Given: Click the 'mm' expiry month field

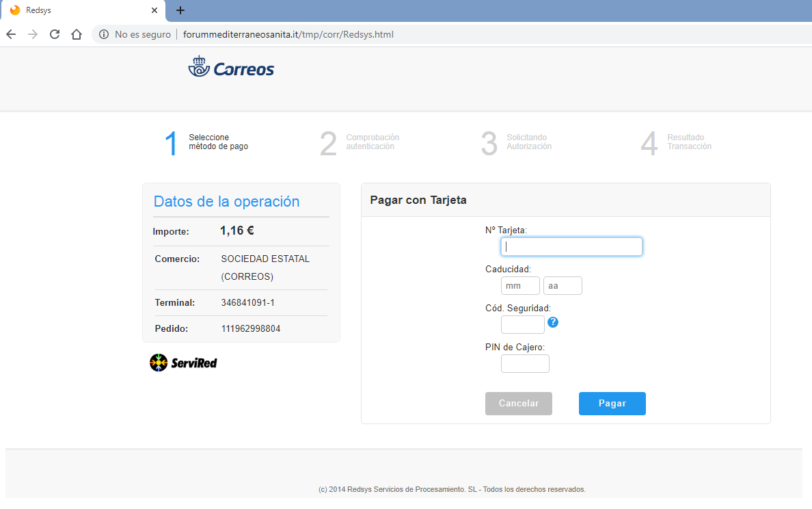Looking at the screenshot, I should 520,285.
